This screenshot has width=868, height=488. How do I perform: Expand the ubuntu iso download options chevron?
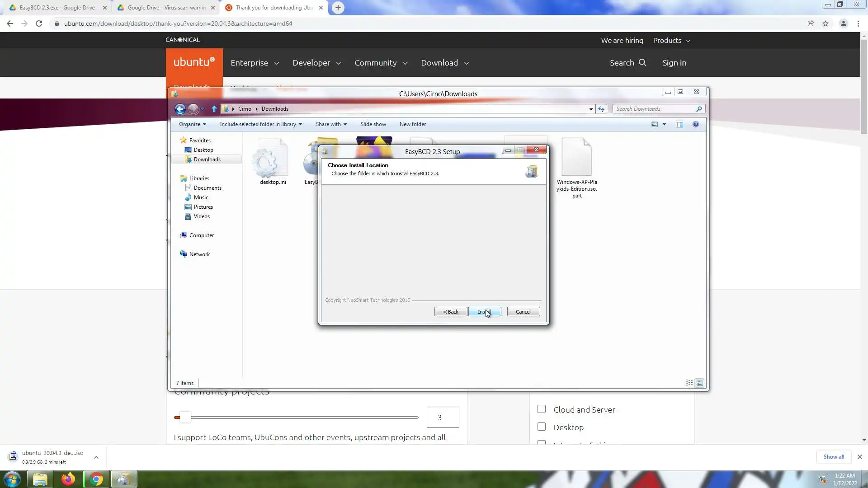click(x=96, y=457)
